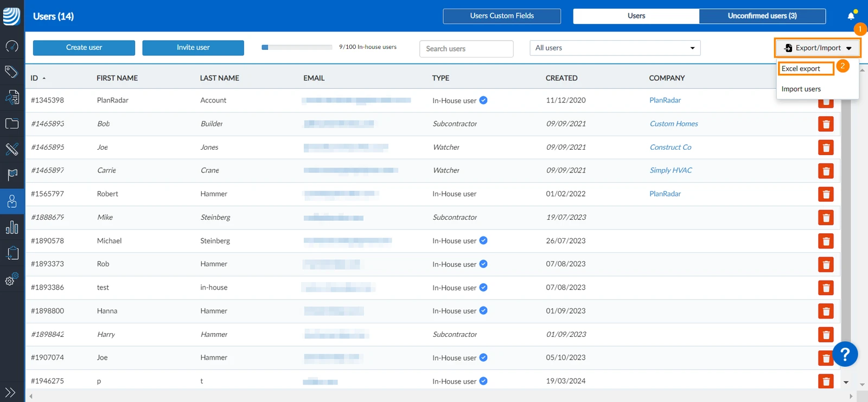
Task: Select the flag icon in sidebar
Action: coord(12,175)
